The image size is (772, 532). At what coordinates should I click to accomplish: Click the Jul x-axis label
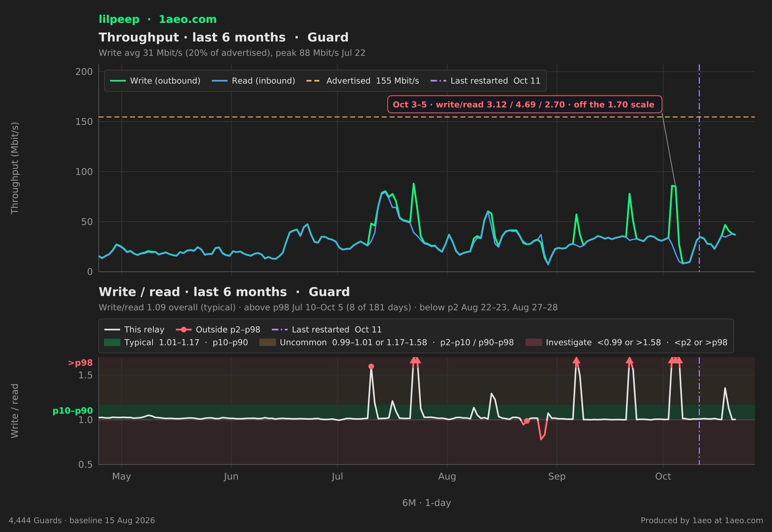pos(337,477)
